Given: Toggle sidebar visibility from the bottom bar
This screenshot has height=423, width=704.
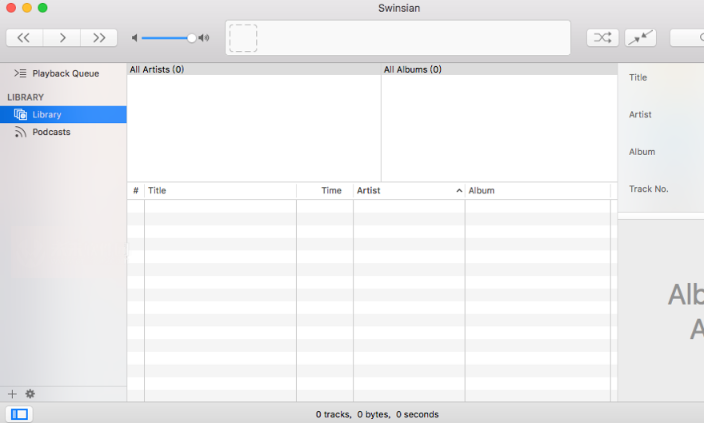Looking at the screenshot, I should (x=19, y=414).
